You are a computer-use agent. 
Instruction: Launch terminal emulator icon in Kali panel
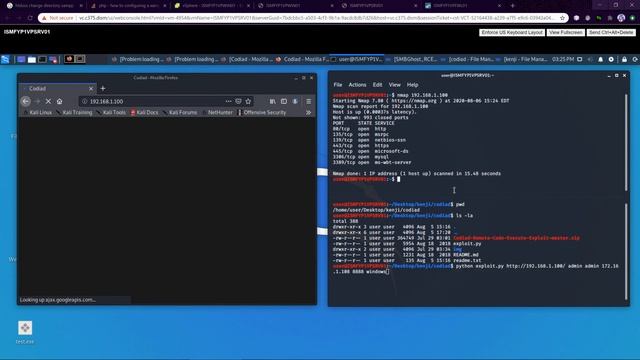pyautogui.click(x=42, y=59)
